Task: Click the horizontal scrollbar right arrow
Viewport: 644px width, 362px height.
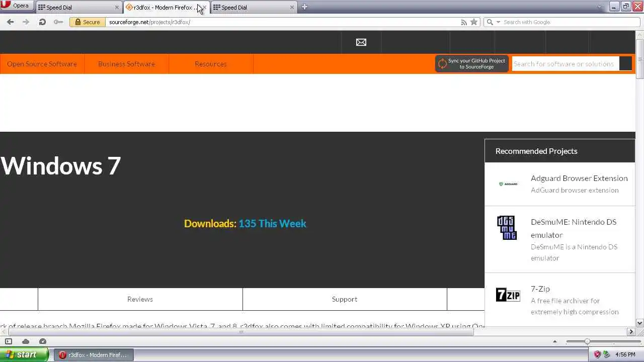Action: pyautogui.click(x=631, y=332)
